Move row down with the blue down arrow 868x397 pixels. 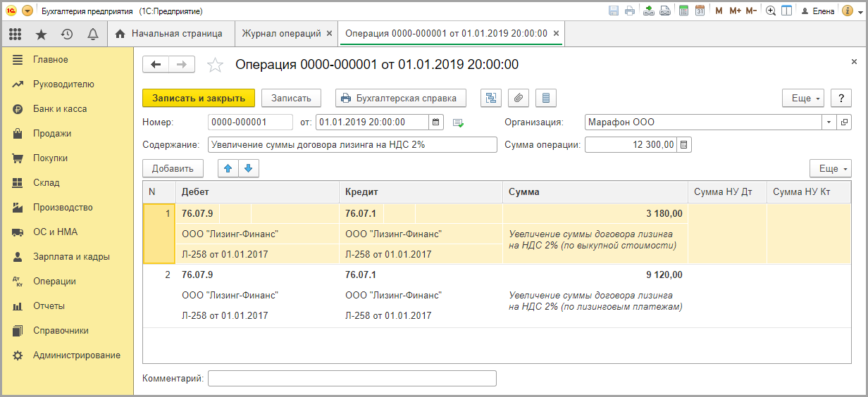pyautogui.click(x=249, y=168)
